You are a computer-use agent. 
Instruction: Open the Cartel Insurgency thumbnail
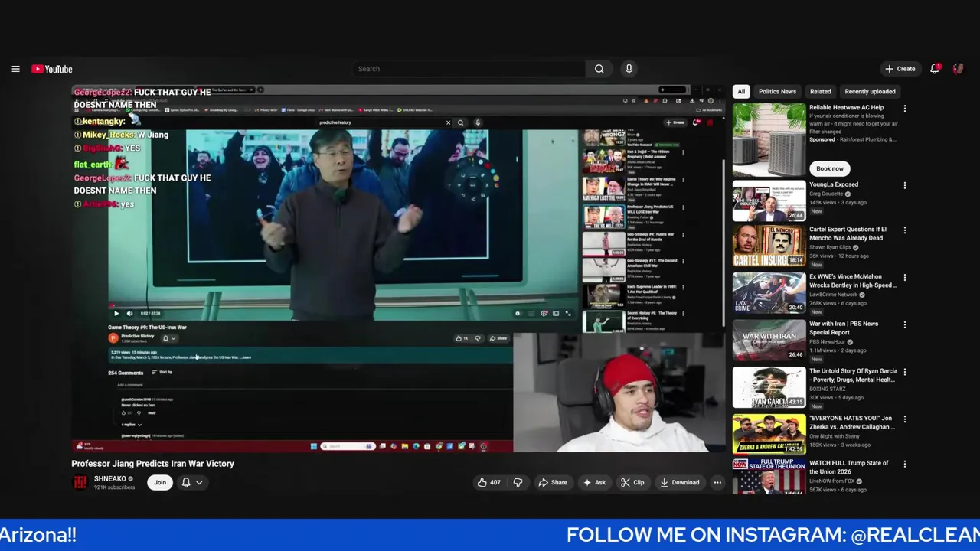coord(769,246)
